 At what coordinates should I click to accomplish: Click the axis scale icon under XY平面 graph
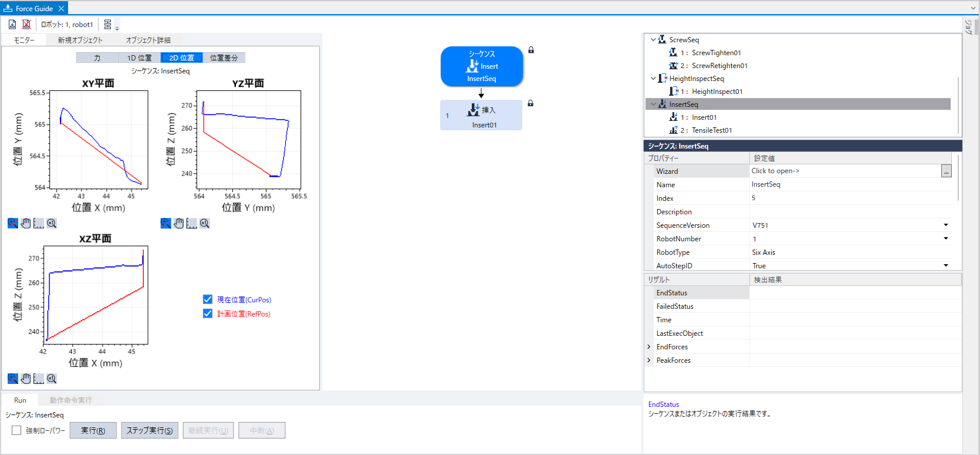pos(39,223)
